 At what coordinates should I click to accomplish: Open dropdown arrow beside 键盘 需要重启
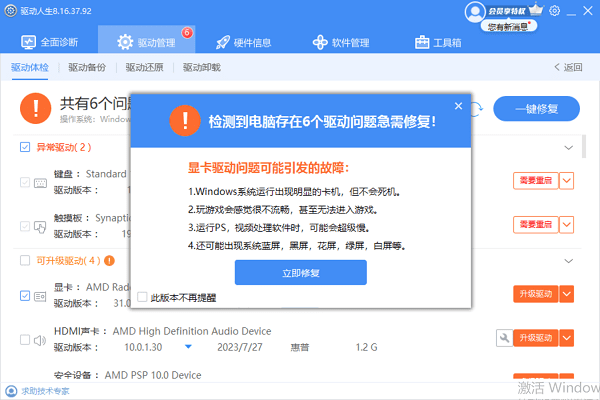[x=566, y=181]
